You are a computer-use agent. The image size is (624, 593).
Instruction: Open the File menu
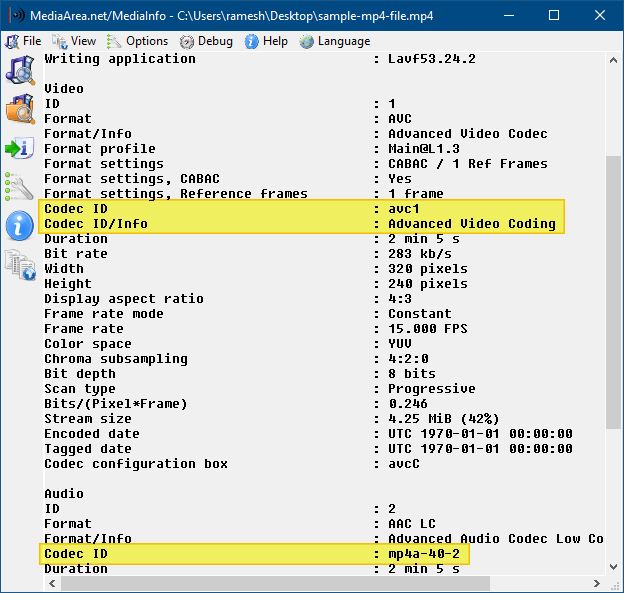[x=23, y=41]
